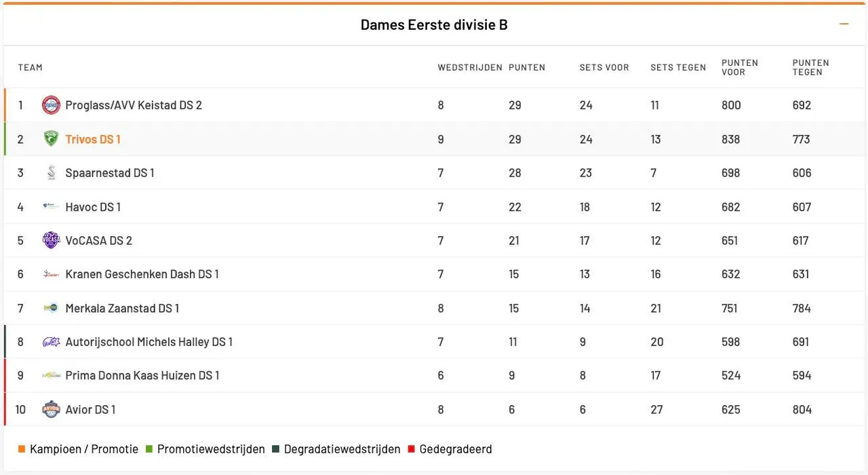Open the Avior DS 1 team page

(x=90, y=409)
